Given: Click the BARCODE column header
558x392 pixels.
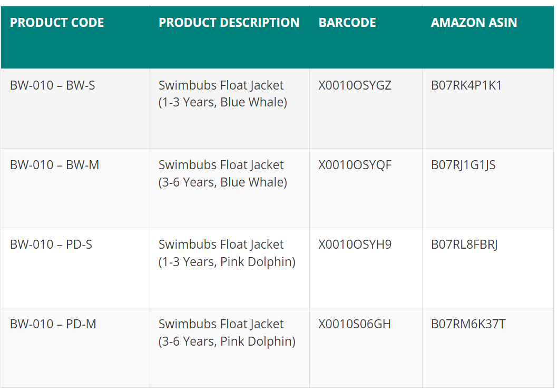Looking at the screenshot, I should 347,23.
